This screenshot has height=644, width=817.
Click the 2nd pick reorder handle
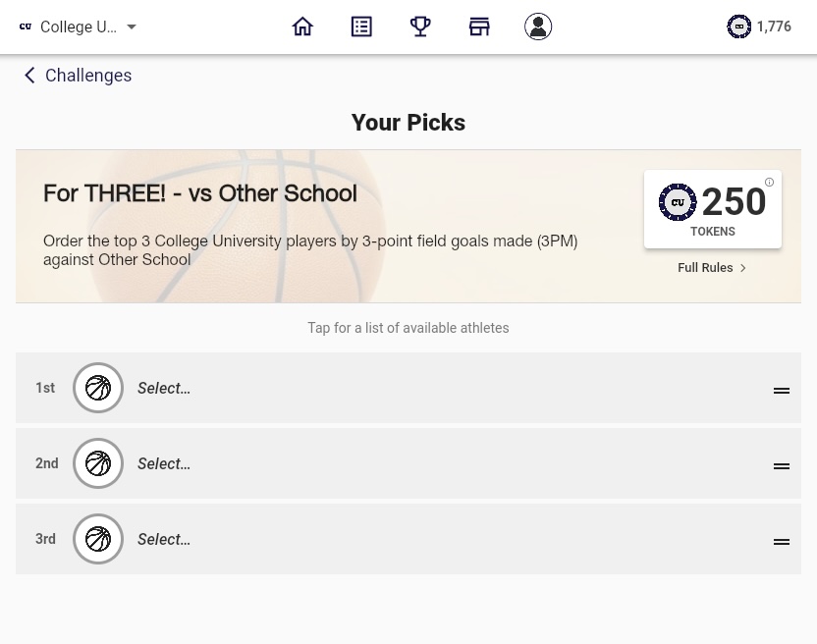tap(782, 466)
